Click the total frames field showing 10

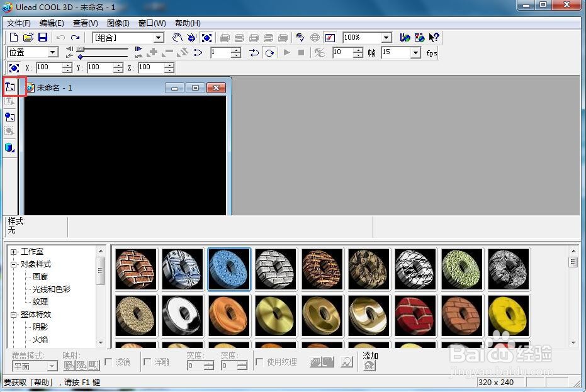pyautogui.click(x=343, y=52)
